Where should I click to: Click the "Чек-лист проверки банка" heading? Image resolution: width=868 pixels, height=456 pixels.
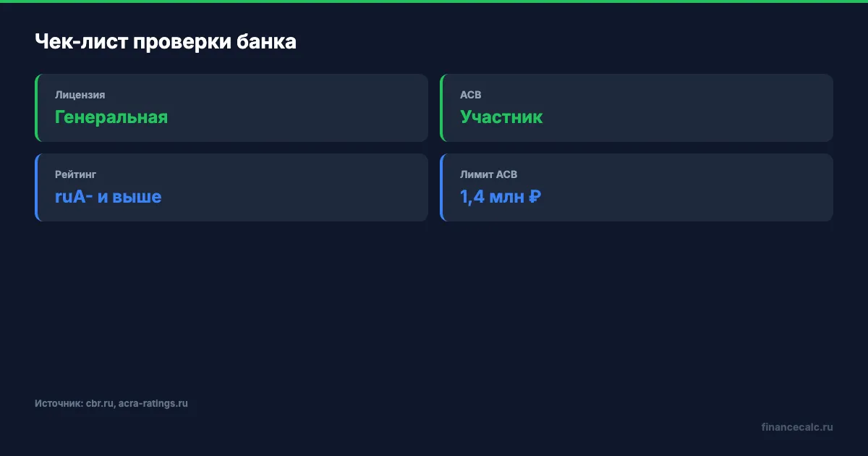pos(166,42)
